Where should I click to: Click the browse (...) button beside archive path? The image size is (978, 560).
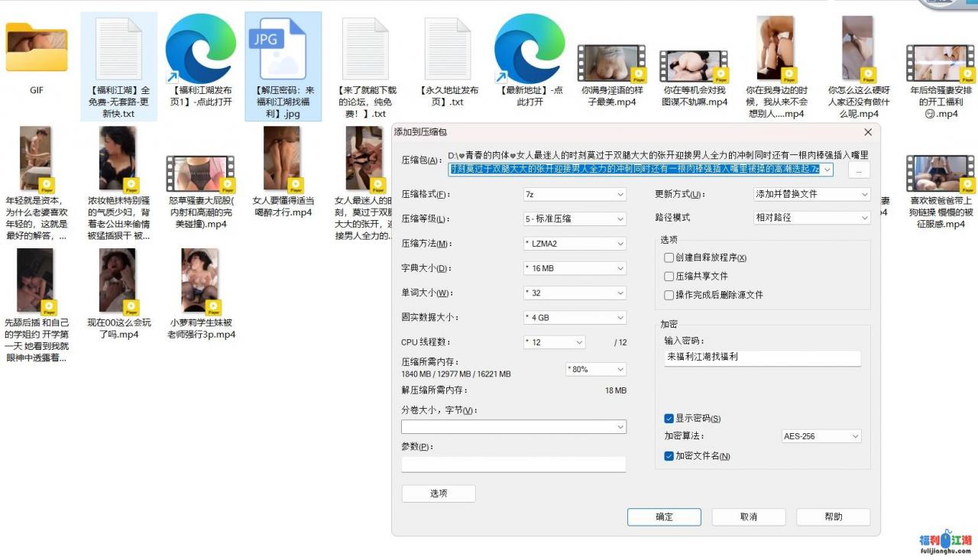[x=859, y=170]
